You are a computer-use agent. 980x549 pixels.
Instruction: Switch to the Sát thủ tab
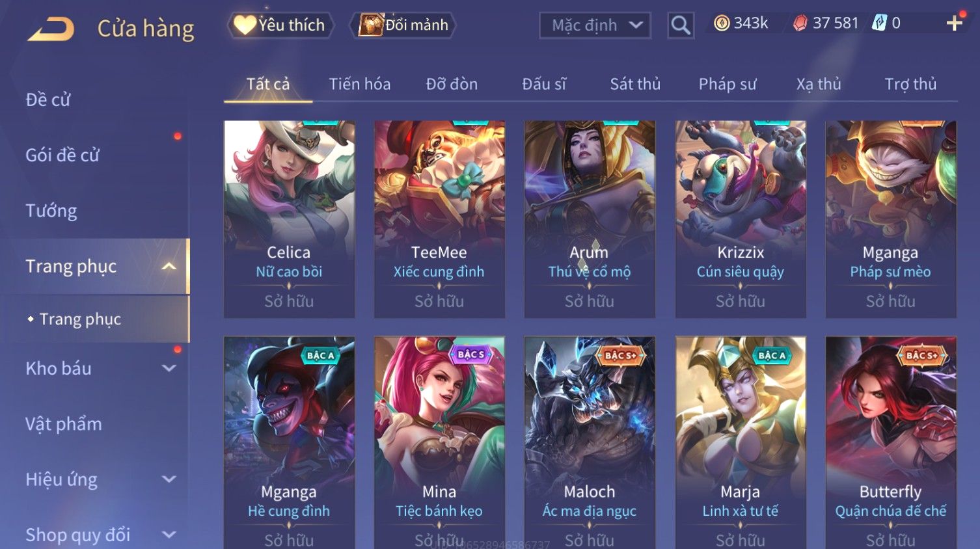click(x=635, y=84)
